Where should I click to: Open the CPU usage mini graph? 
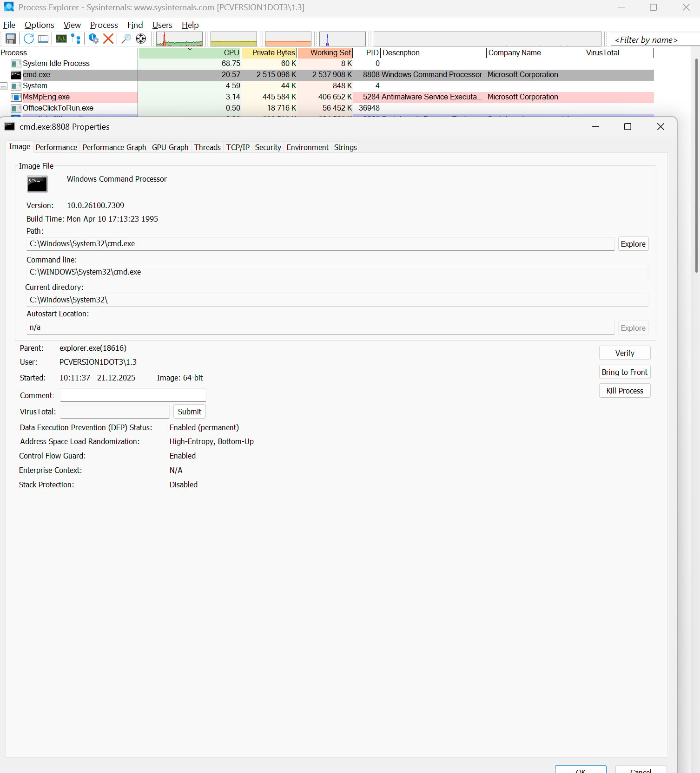pos(179,39)
